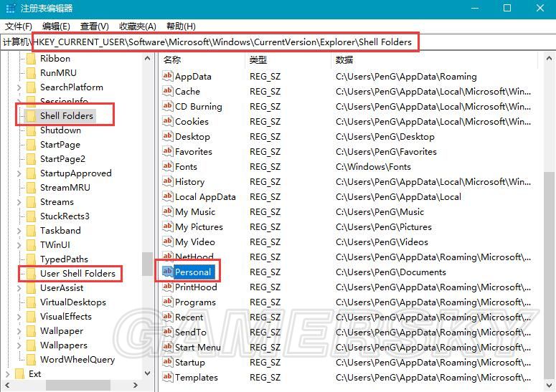Click tree pane scroll up arrow
This screenshot has height=392, width=556.
click(x=148, y=59)
